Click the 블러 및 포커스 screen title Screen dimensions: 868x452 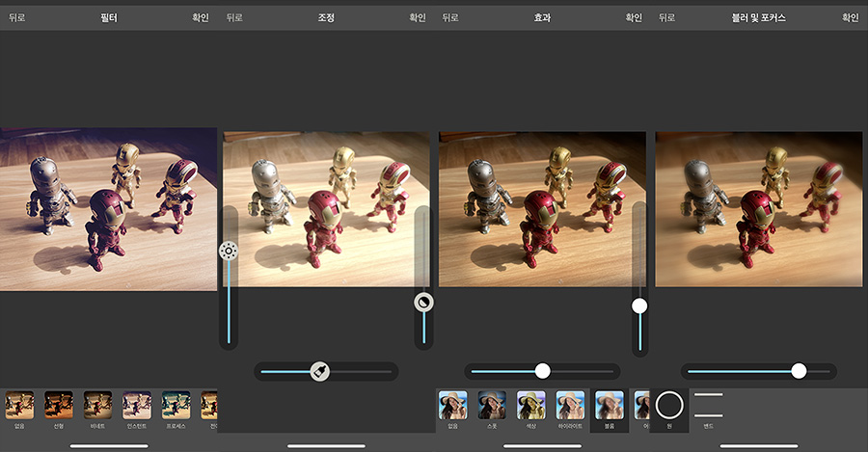point(759,17)
